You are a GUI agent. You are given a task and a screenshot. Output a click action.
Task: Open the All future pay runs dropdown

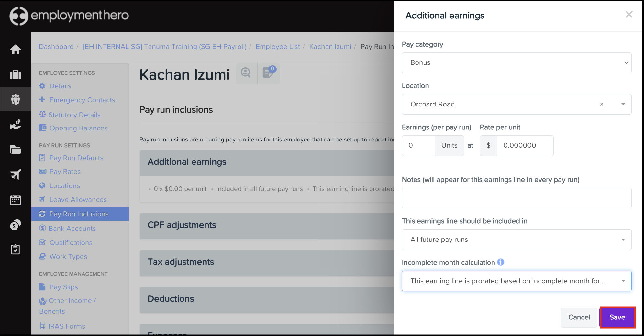pos(516,240)
